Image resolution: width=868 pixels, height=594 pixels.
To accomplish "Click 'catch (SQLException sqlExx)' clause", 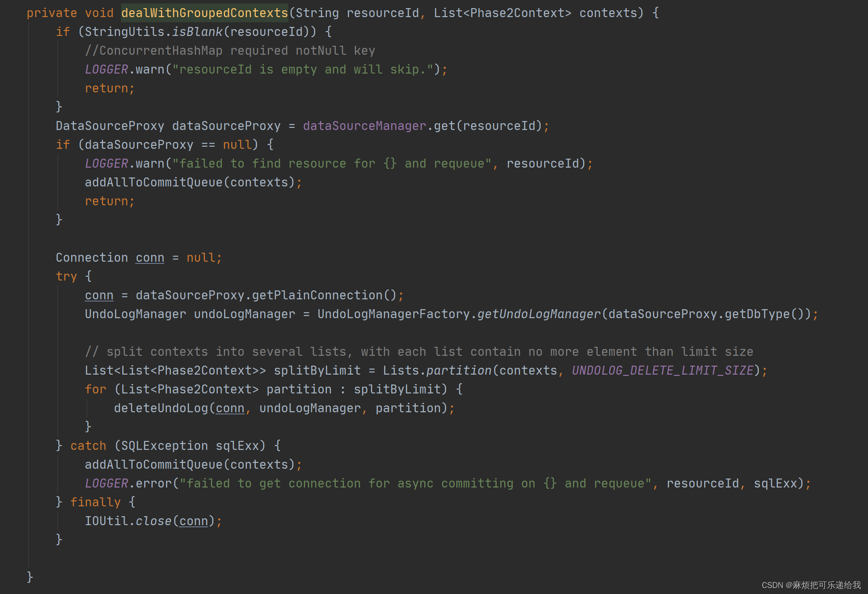I will [168, 446].
